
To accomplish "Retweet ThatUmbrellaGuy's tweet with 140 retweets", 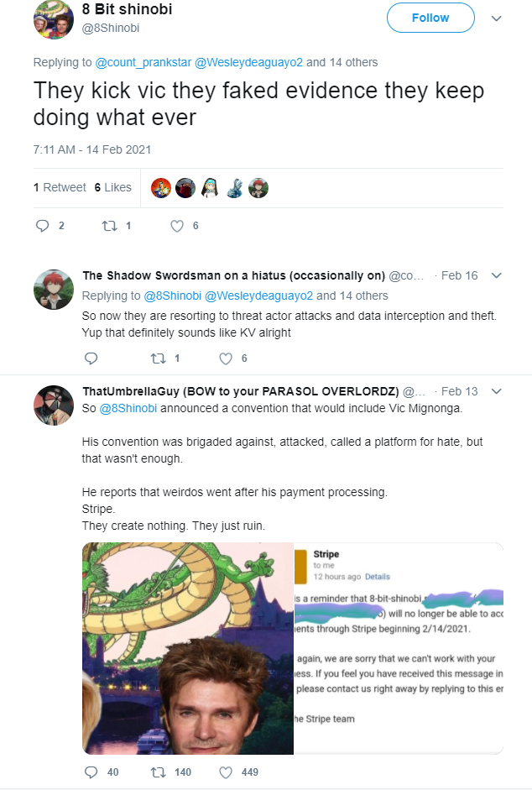I will 159,772.
